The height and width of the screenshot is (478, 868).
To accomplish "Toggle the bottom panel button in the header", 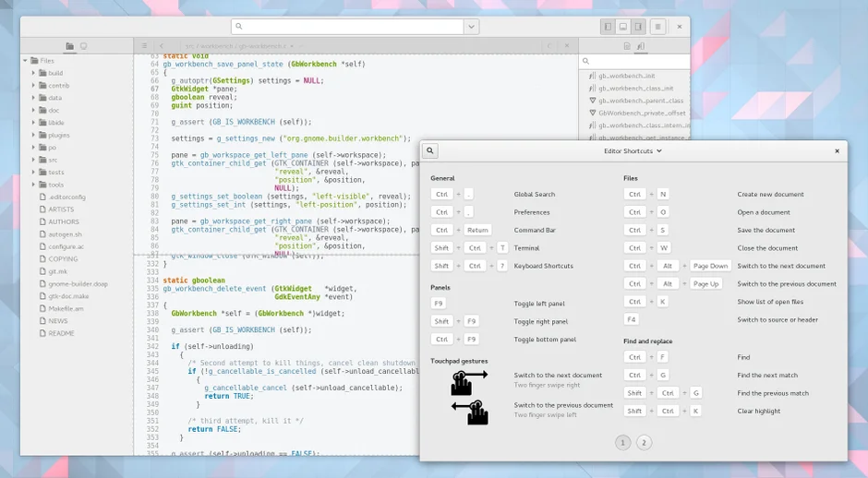I will [623, 27].
